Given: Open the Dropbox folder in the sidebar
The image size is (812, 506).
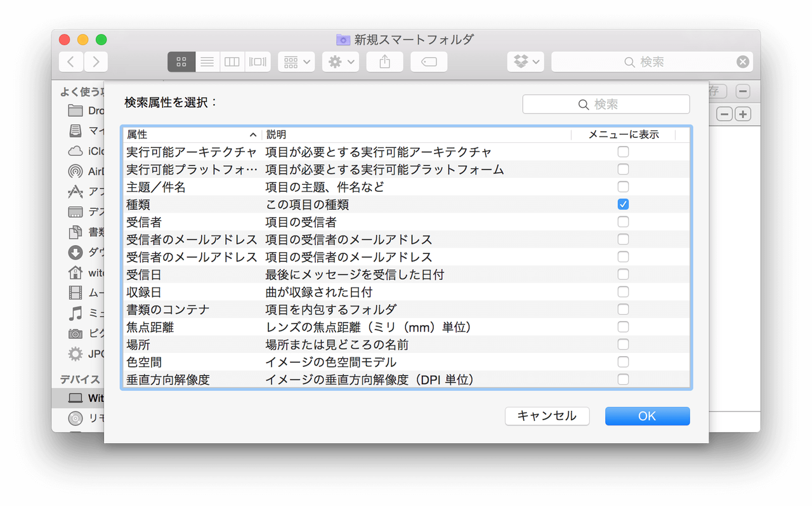Looking at the screenshot, I should coord(75,110).
